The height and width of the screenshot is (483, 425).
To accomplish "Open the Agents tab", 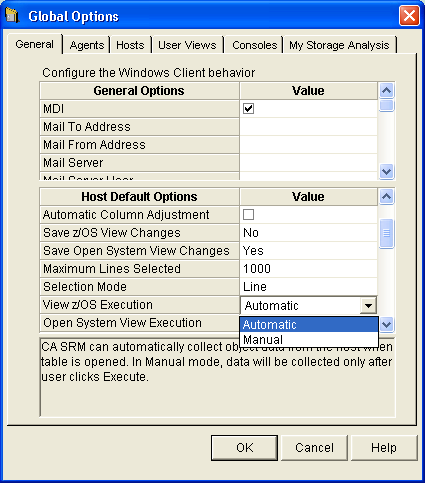I will click(87, 45).
